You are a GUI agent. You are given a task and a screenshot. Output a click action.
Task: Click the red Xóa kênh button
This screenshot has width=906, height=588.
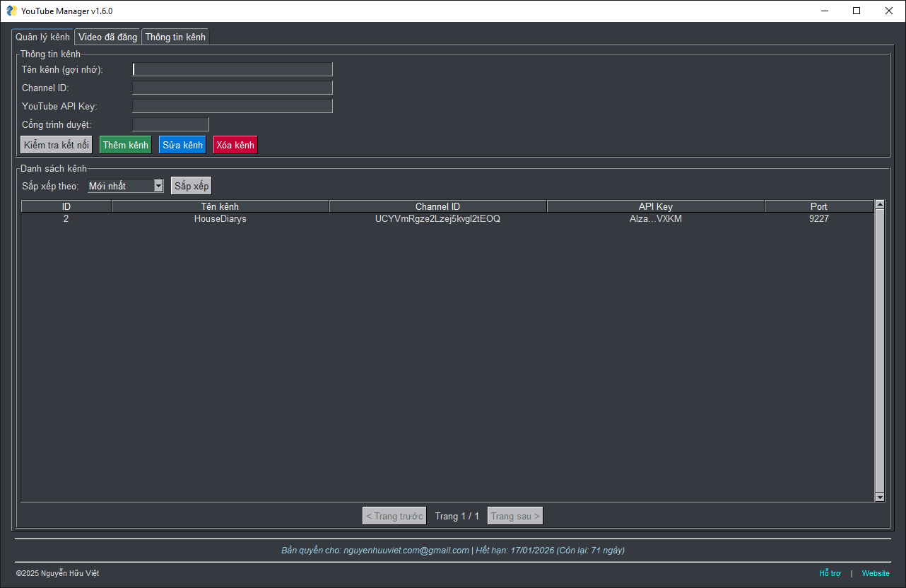(x=235, y=145)
